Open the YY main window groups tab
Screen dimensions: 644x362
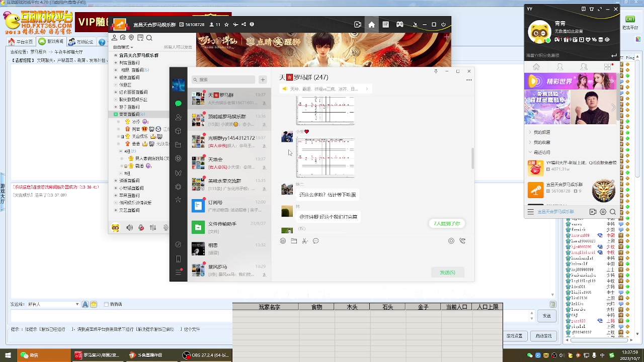[x=584, y=67]
